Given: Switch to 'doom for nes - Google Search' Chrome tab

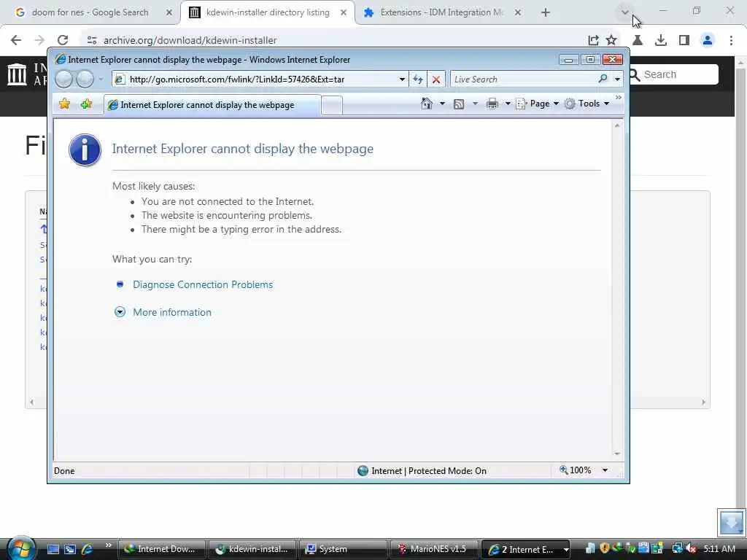Looking at the screenshot, I should click(x=90, y=12).
